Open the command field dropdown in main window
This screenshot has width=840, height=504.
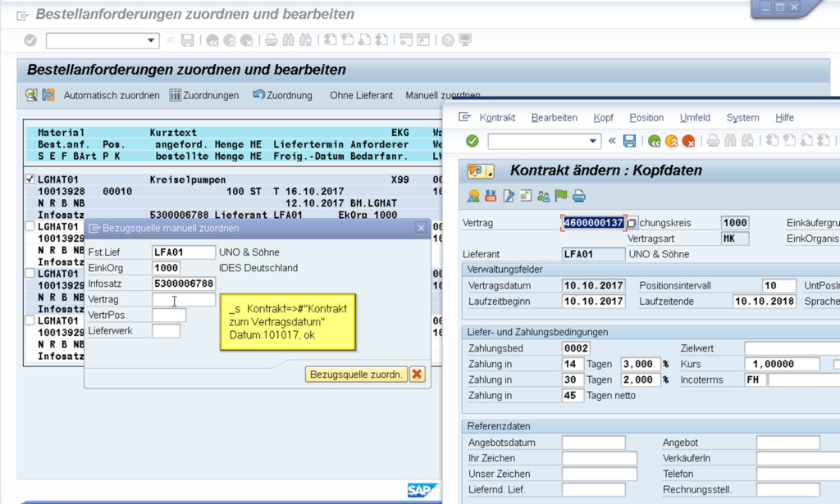pos(151,40)
